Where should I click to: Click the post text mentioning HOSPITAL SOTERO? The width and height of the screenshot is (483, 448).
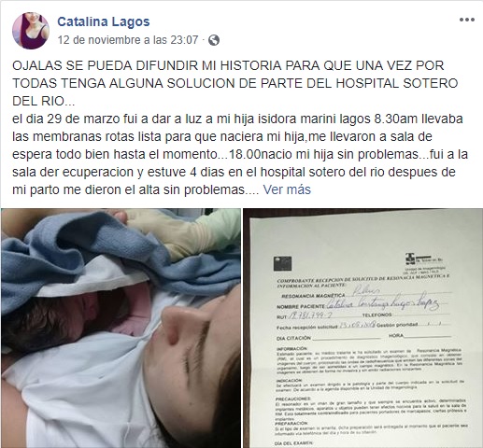(x=235, y=83)
